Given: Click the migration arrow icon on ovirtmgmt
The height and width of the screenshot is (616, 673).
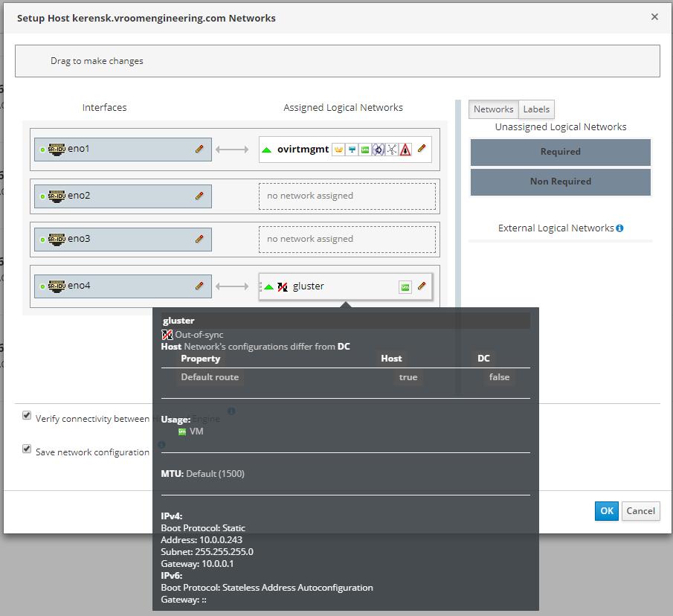Looking at the screenshot, I should [378, 150].
